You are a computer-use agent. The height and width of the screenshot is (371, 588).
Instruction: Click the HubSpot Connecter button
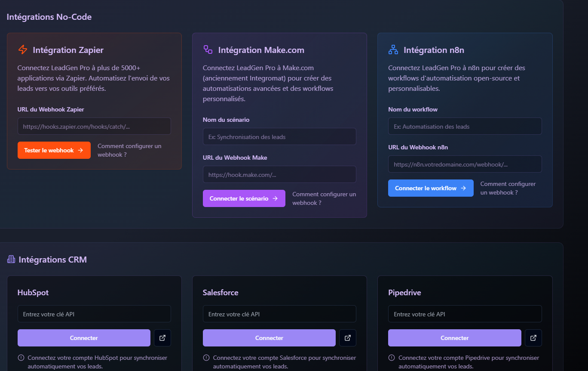84,338
